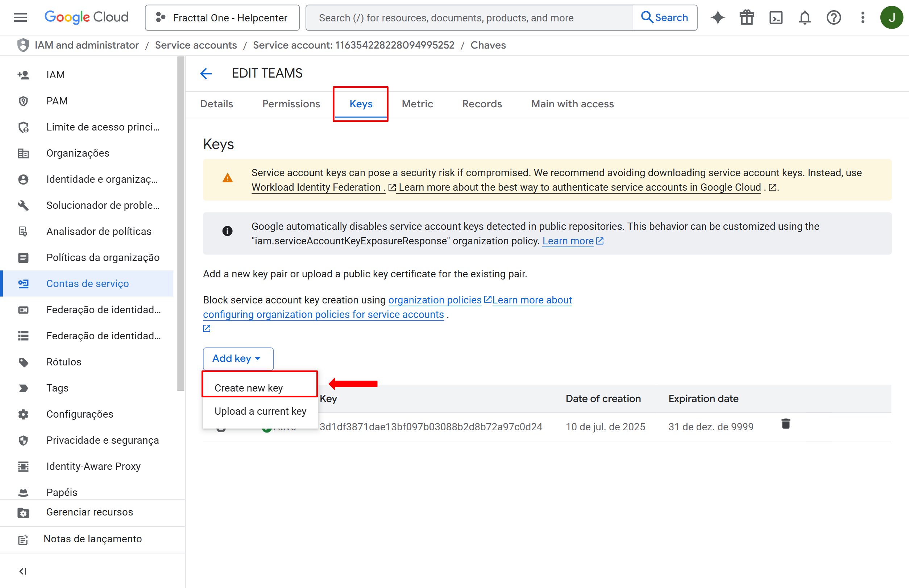Viewport: 909px width, 588px height.
Task: Select Create new key option
Action: click(249, 388)
